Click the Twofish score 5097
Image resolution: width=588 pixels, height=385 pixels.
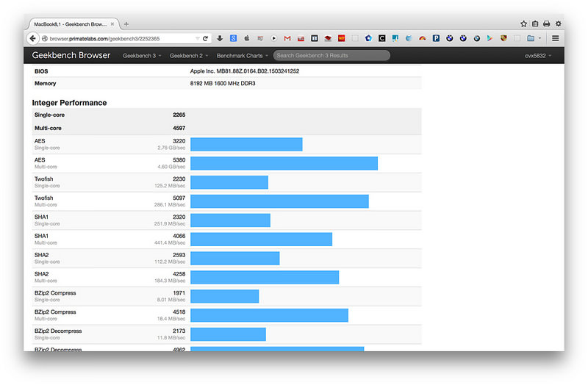point(179,198)
